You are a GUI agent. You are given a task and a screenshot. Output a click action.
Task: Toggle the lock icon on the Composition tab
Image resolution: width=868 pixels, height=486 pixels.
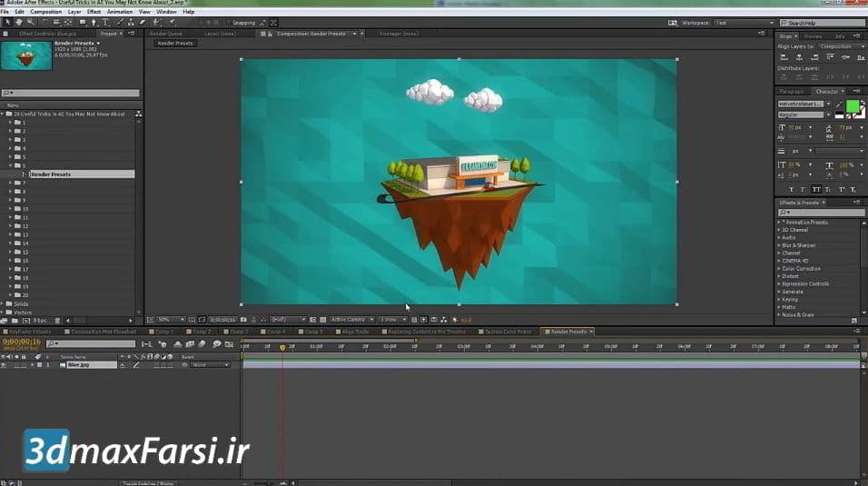(264, 34)
